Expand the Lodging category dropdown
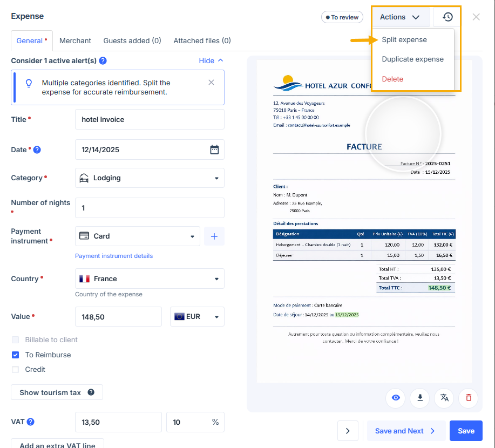 [150, 178]
